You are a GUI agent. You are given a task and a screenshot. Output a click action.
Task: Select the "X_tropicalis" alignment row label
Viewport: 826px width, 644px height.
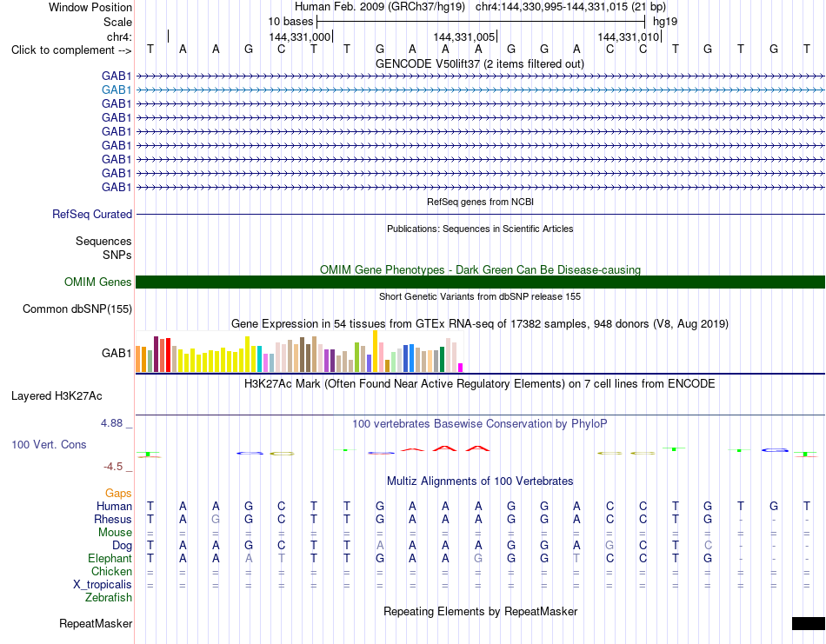103,585
